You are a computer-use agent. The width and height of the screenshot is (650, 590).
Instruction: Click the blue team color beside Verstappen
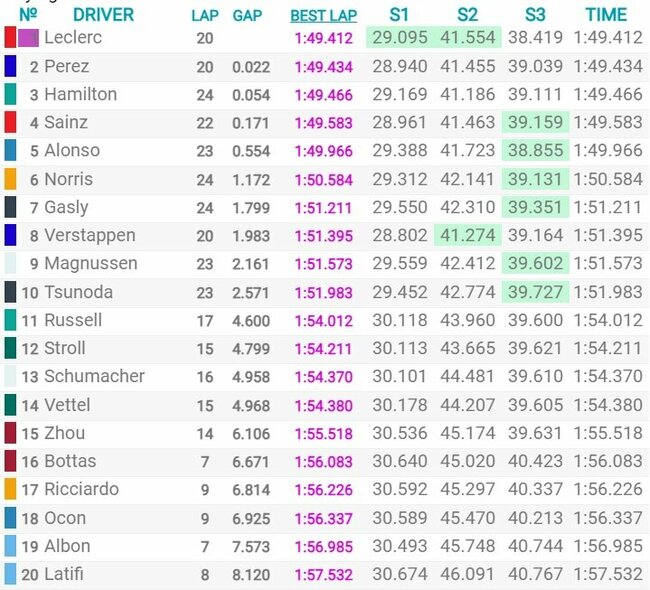[x=10, y=236]
